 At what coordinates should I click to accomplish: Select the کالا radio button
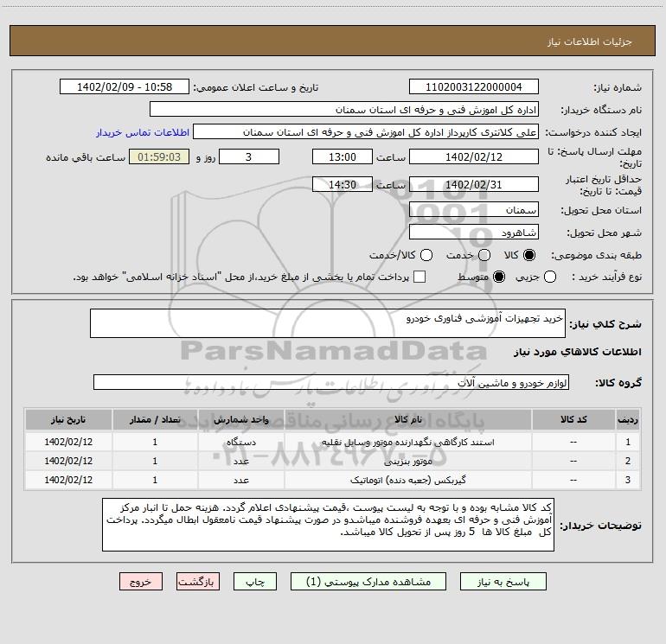(x=529, y=255)
